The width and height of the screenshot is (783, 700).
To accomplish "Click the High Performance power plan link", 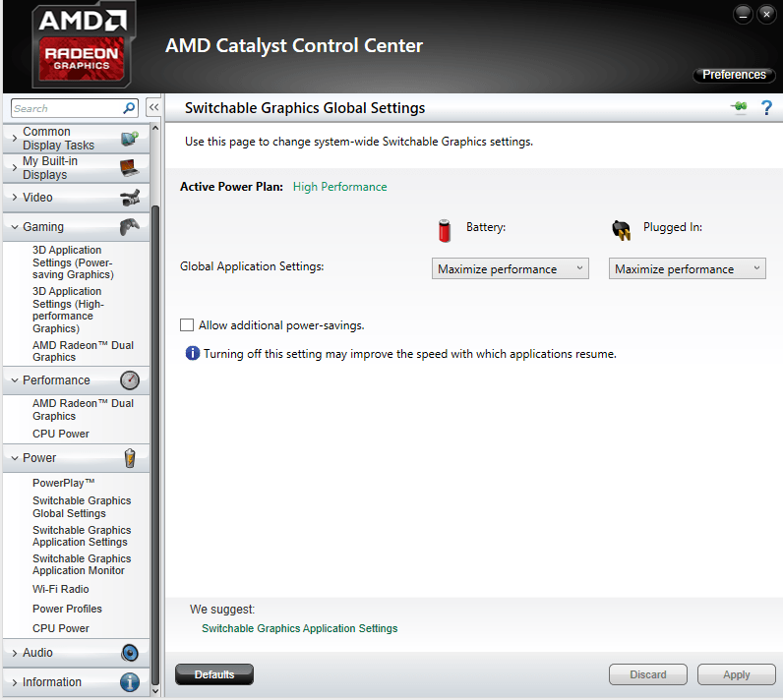I will pos(340,187).
